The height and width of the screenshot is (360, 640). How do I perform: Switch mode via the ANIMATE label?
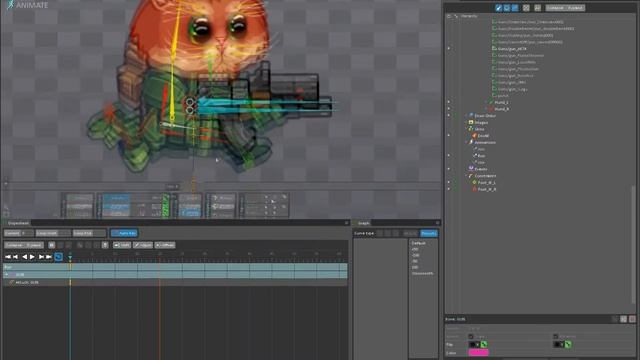(32, 5)
